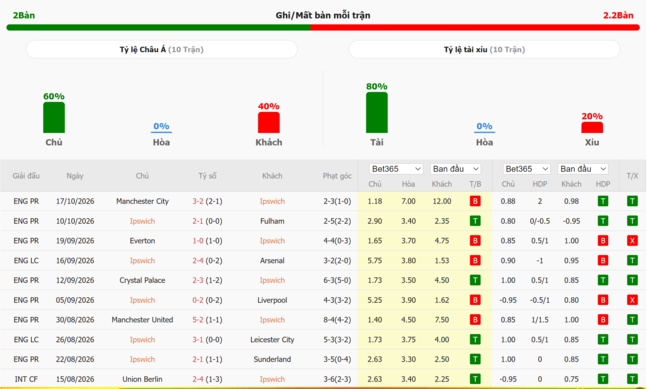The height and width of the screenshot is (389, 650).
Task: Click odds value 7.00 in Hòa column
Action: pyautogui.click(x=408, y=201)
